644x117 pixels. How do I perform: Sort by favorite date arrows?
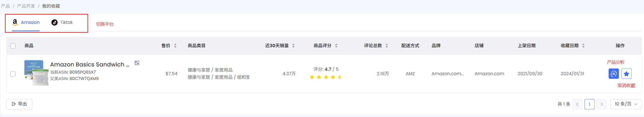[583, 46]
